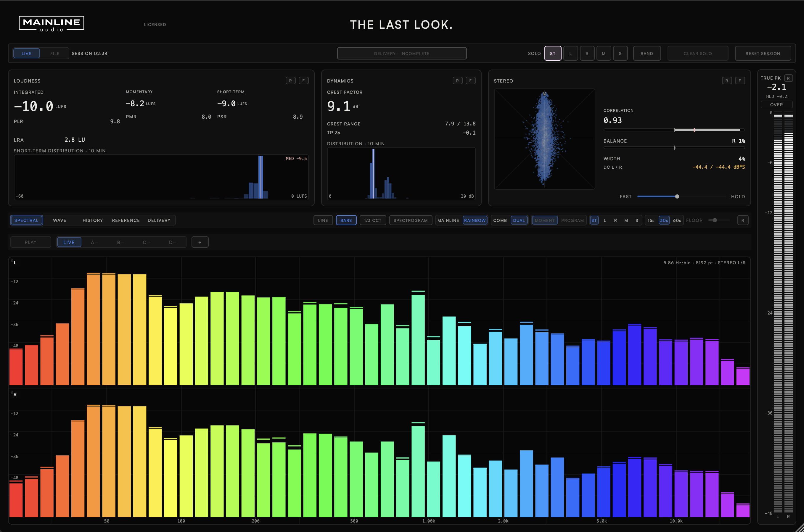Image resolution: width=804 pixels, height=532 pixels.
Task: Click the DELIVERY · INCOMPLETE status button
Action: click(x=402, y=54)
